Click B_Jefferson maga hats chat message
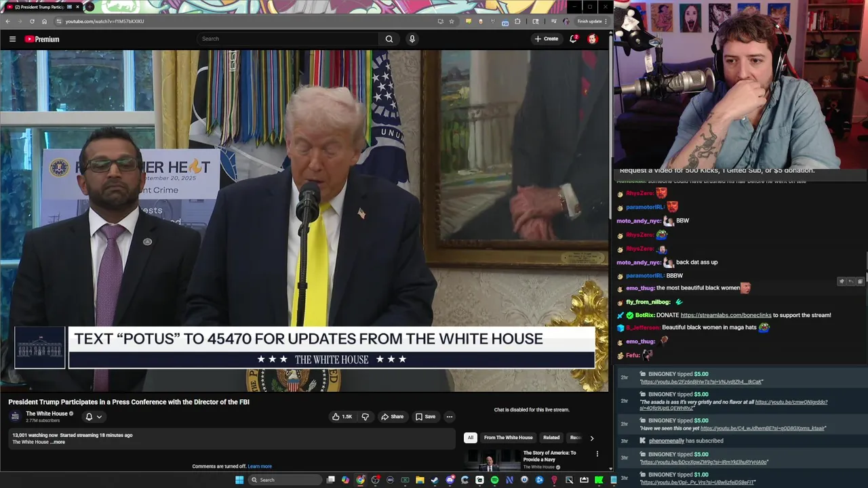868x488 pixels. point(694,327)
